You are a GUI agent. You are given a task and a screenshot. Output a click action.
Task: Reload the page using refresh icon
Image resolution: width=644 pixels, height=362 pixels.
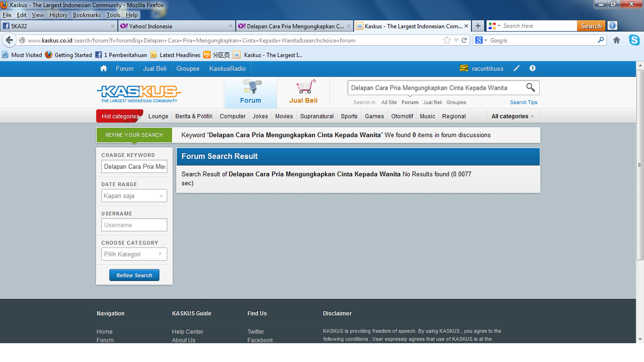(464, 40)
